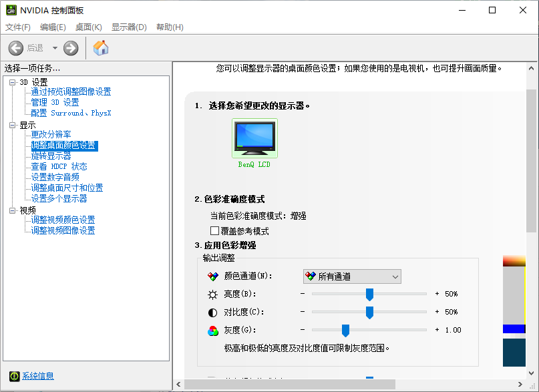Click the vertical scrollbar down arrow

coord(531,373)
